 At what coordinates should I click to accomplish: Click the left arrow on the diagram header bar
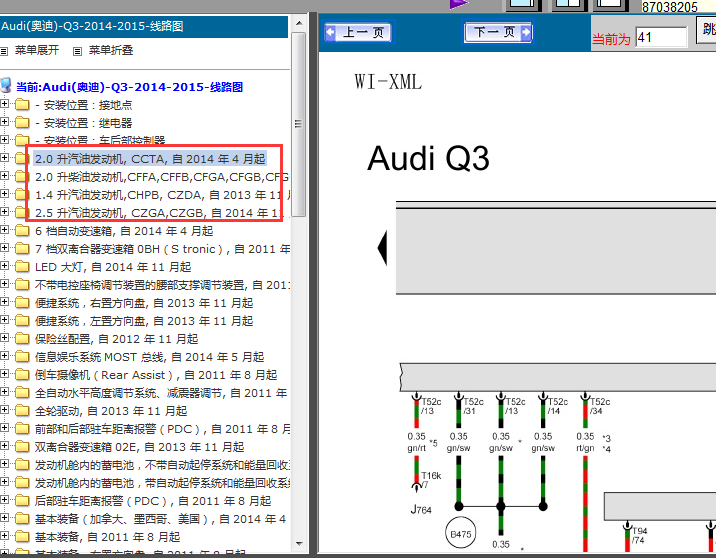tap(383, 248)
